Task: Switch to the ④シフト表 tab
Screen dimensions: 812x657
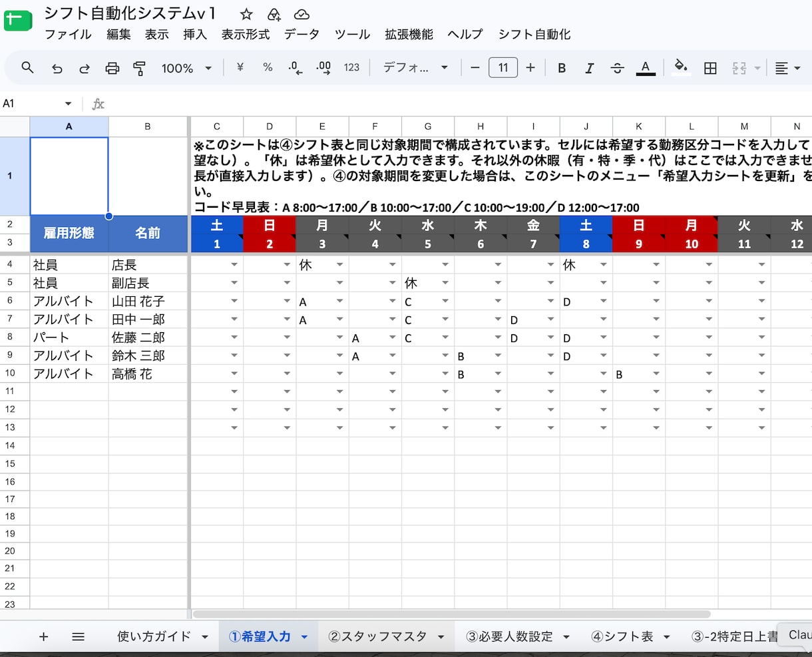Action: point(622,636)
